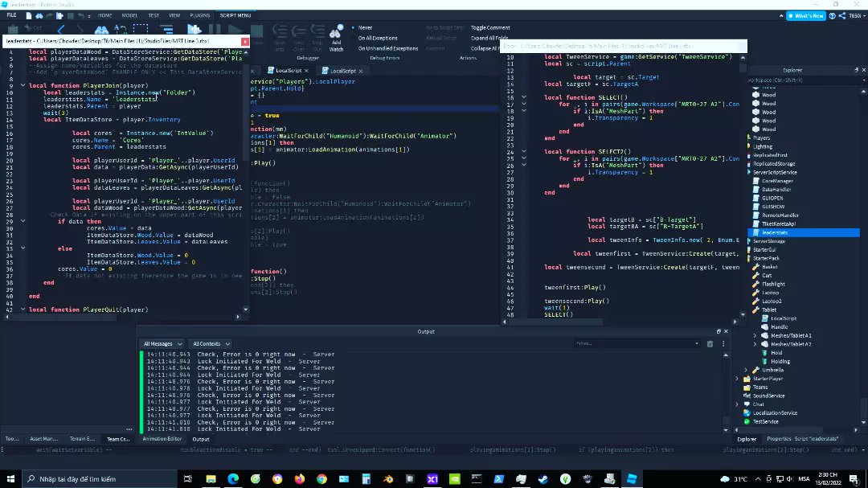Collapse the PlayerJoin function fold arrow
The width and height of the screenshot is (868, 488).
[x=23, y=85]
